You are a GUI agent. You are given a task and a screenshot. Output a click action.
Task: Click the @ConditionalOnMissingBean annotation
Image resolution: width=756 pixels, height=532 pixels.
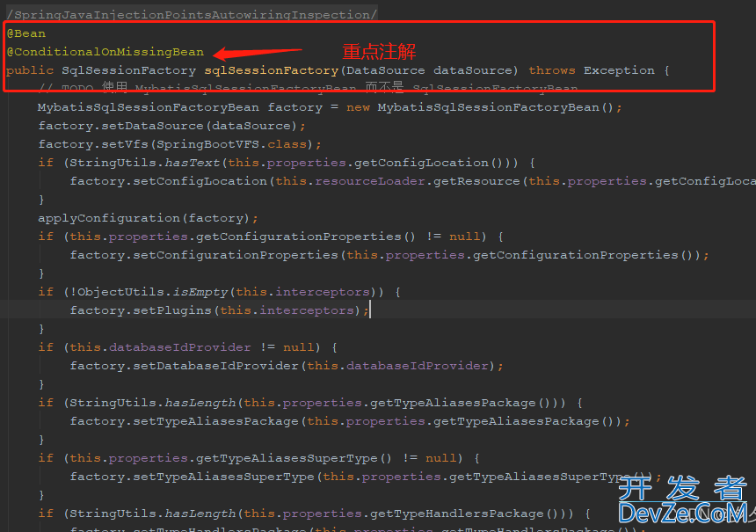105,52
